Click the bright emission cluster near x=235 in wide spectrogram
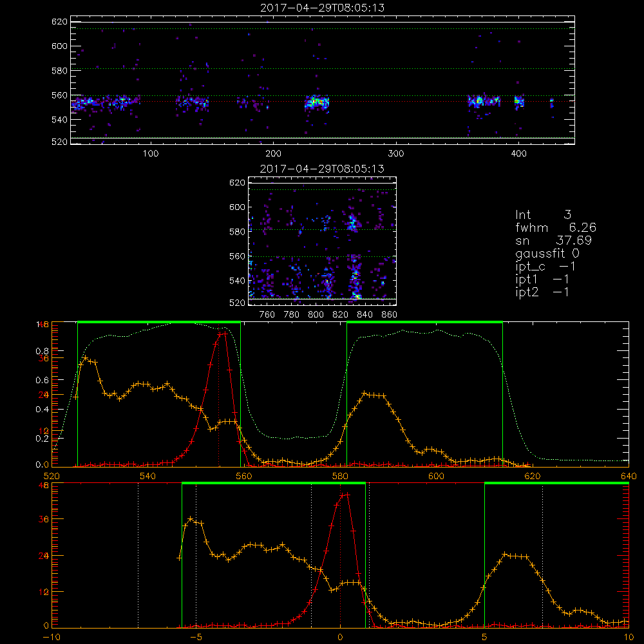 [x=316, y=102]
